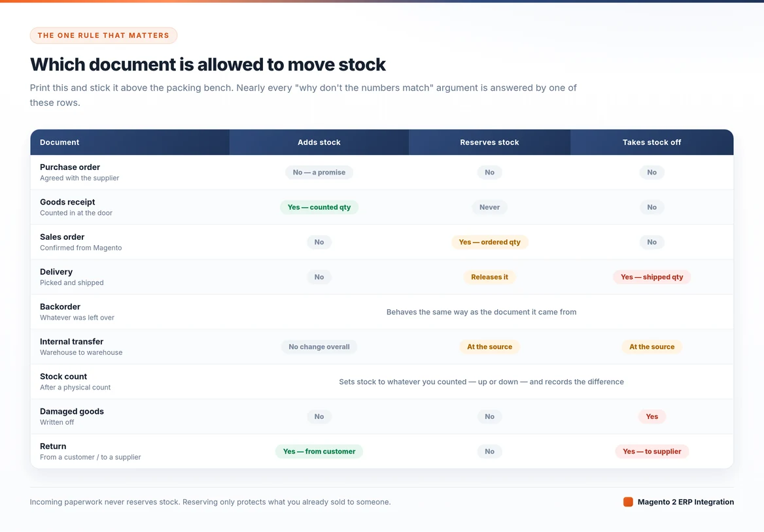Click 'Incoming paperwork never reserves stock' footer note

click(210, 502)
